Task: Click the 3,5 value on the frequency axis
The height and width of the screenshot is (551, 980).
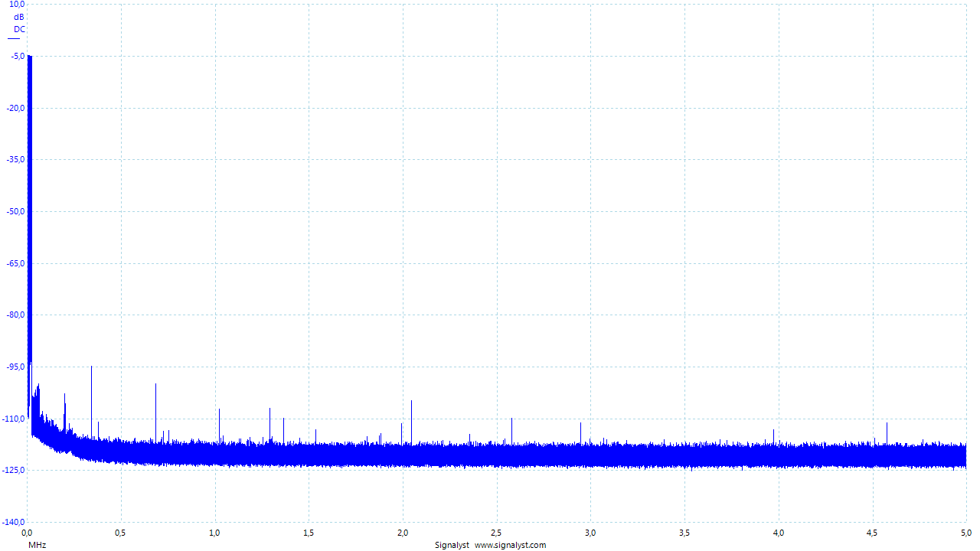Action: [684, 532]
